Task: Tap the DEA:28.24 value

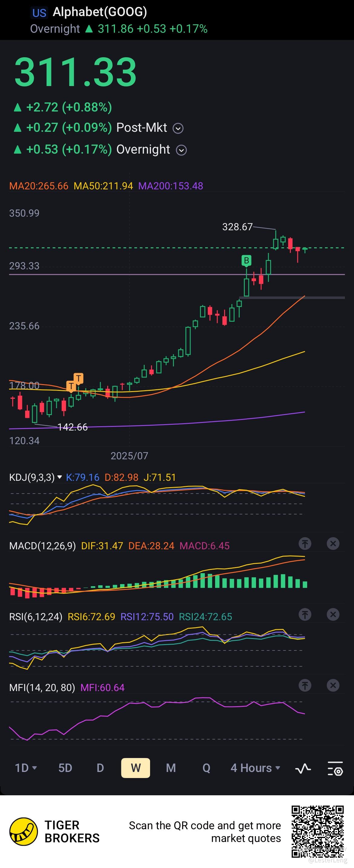Action: 151,546
